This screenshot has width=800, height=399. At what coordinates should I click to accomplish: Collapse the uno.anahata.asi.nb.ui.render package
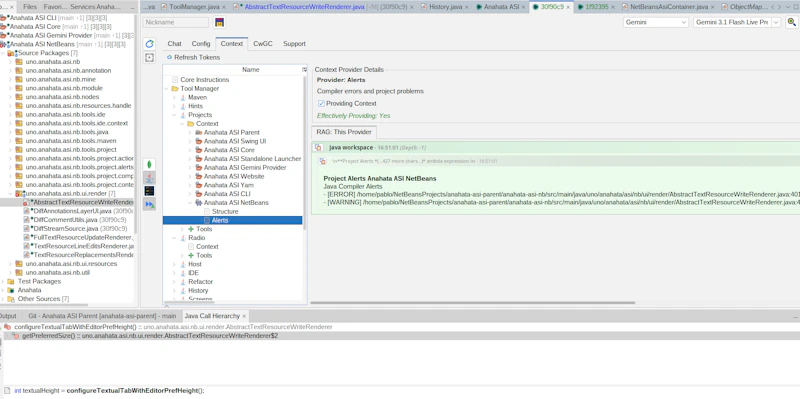coord(10,194)
